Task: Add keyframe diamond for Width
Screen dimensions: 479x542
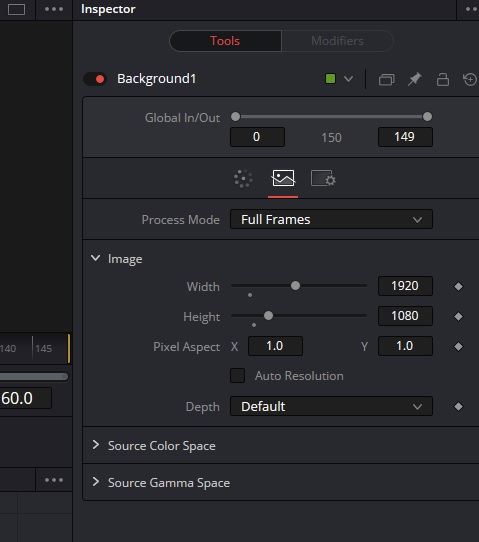Action: click(x=459, y=286)
